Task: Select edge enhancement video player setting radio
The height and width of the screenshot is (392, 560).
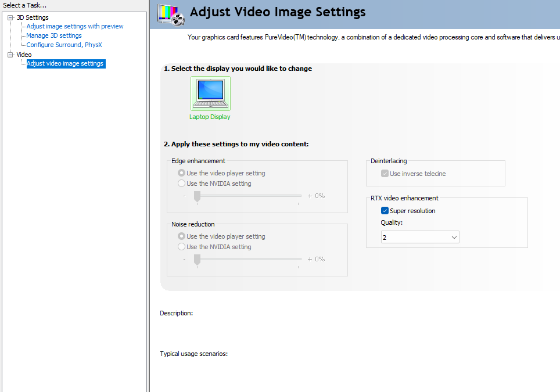Action: [182, 173]
